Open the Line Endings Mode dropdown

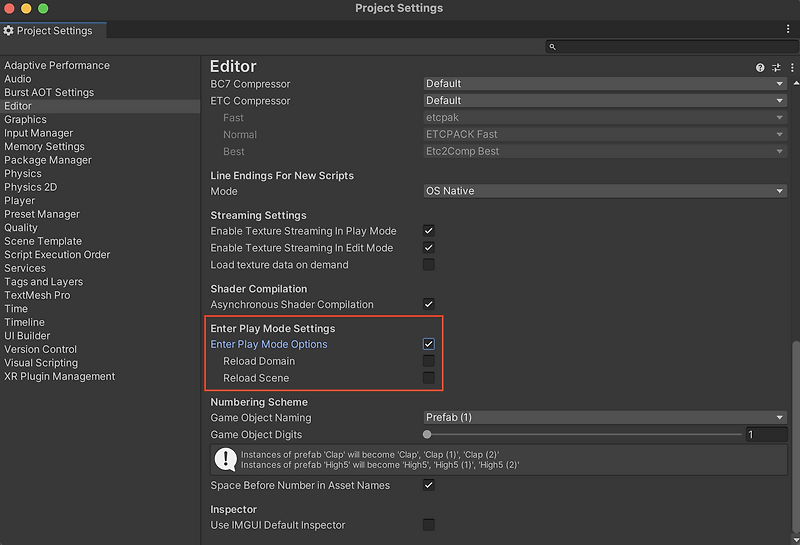click(x=604, y=191)
